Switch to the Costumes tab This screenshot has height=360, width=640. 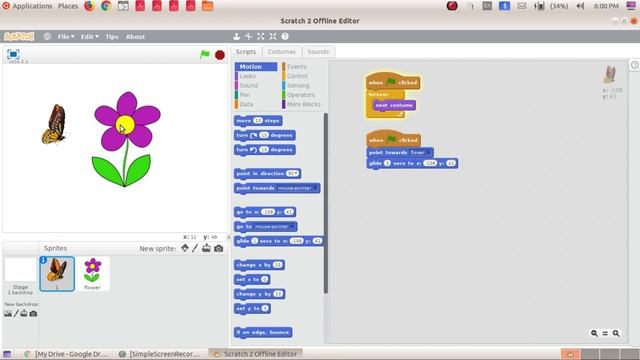click(x=282, y=52)
